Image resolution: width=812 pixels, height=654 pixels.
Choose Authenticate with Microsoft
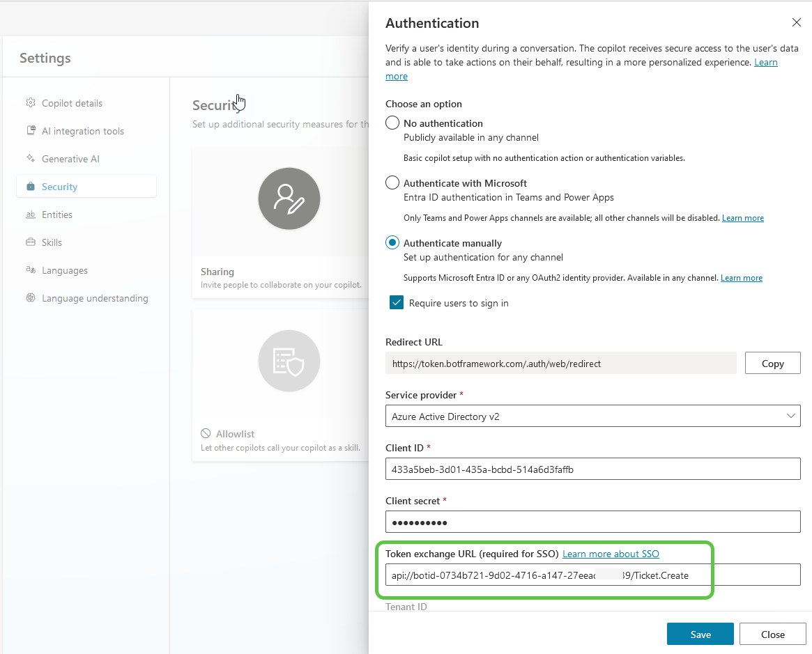tap(392, 182)
